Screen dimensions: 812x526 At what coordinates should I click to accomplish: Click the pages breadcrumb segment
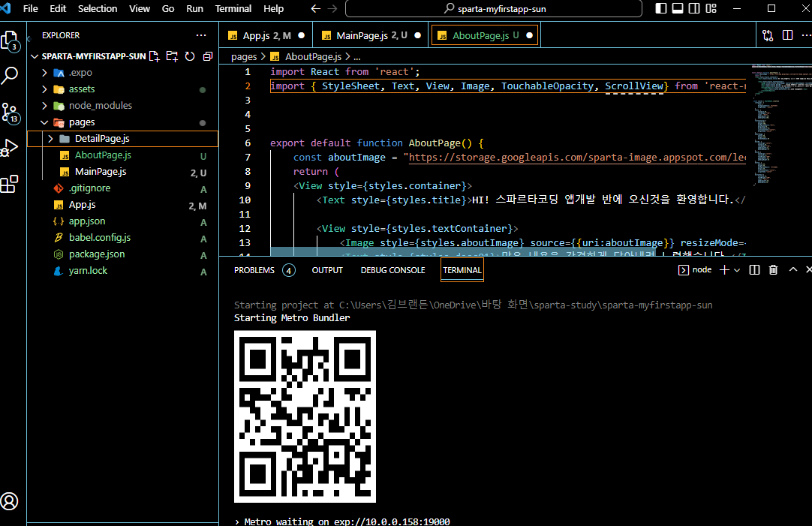click(x=244, y=56)
